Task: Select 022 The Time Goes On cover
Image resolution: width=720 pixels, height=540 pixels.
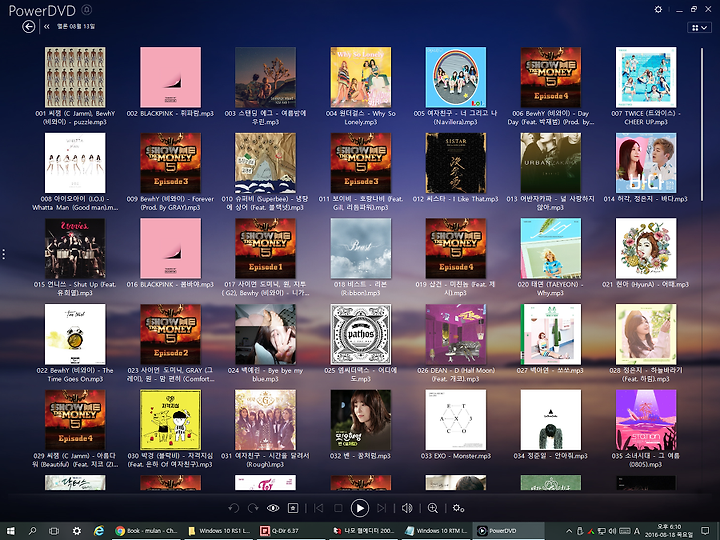Action: click(75, 334)
